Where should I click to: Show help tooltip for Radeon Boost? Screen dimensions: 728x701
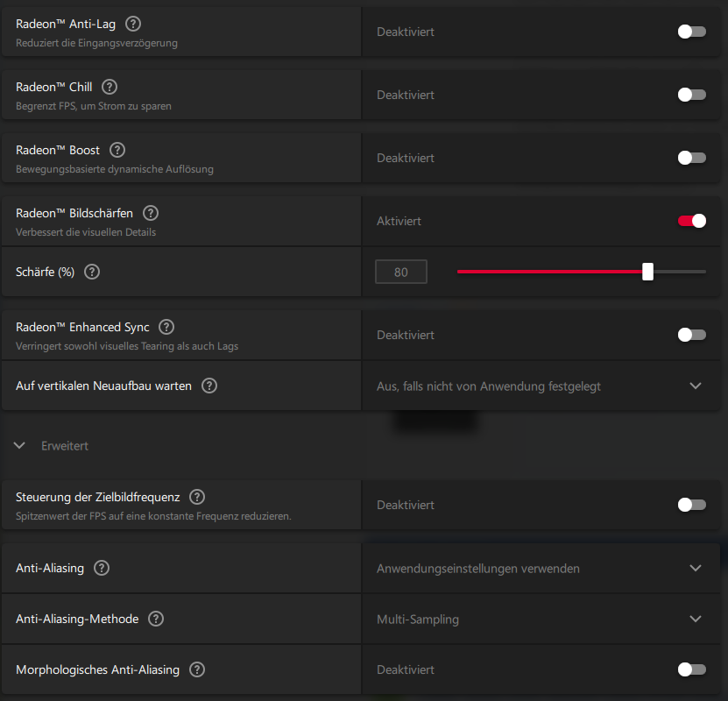[x=117, y=150]
